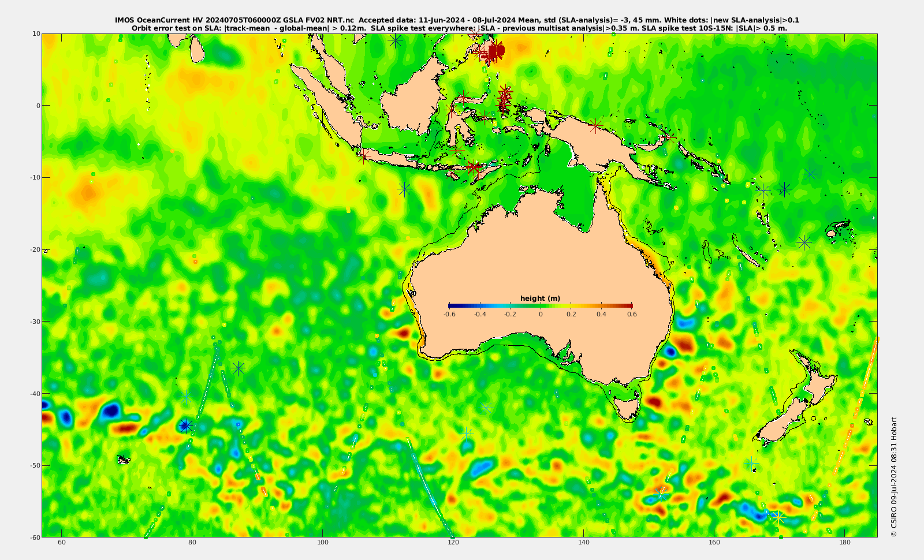The image size is (924, 560).
Task: Click the blue asterisk marker in the South China Sea
Action: (x=395, y=40)
